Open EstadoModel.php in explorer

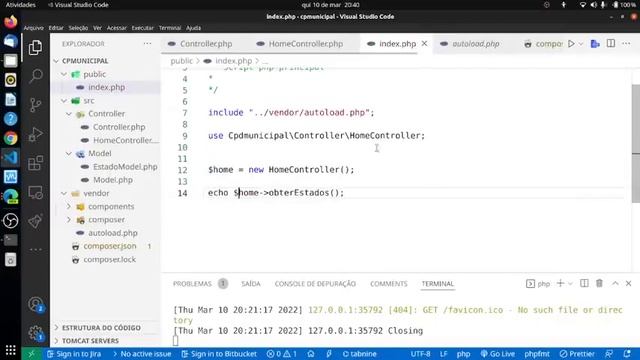(125, 167)
